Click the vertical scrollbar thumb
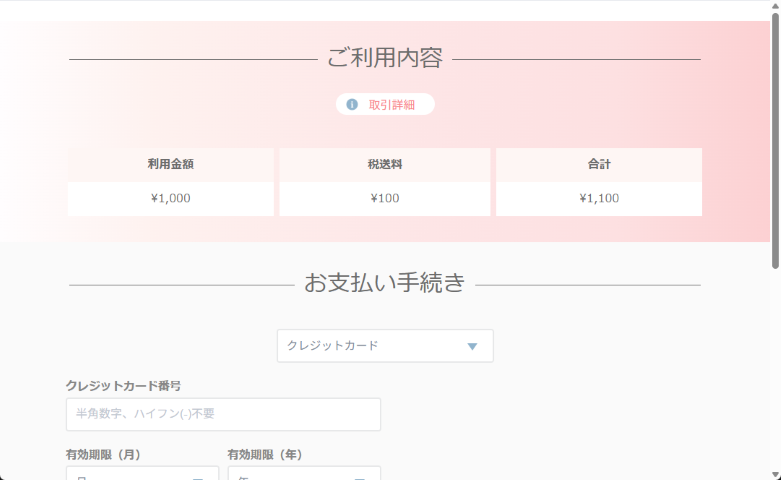Screen dimensions: 781x480 click(x=776, y=141)
